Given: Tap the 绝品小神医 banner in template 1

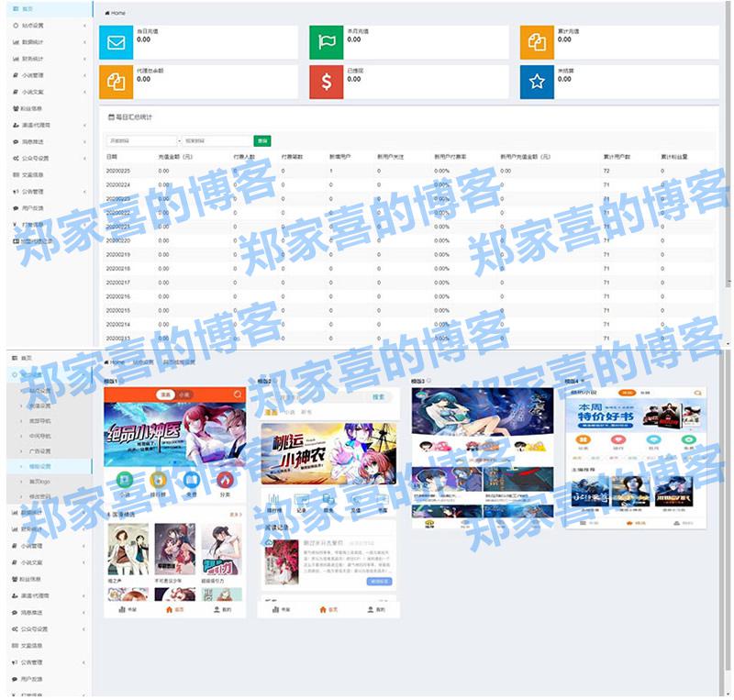Looking at the screenshot, I should click(174, 435).
